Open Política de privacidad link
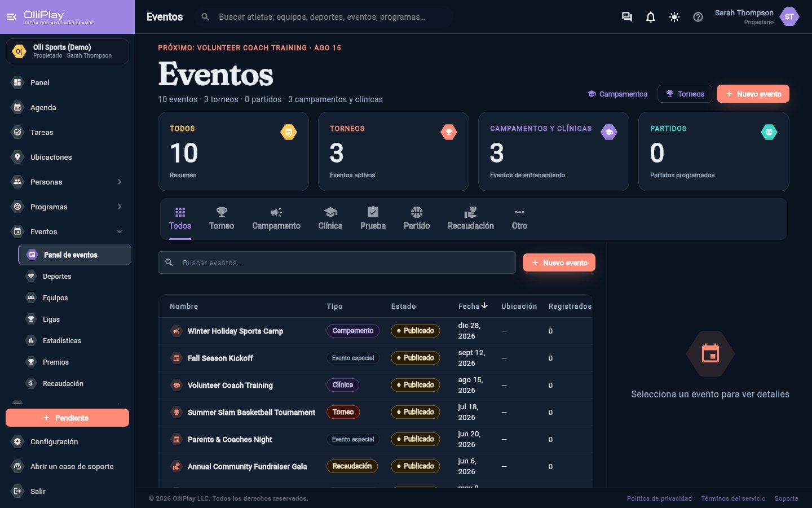Screen dimensions: 812x508 pyautogui.click(x=659, y=498)
